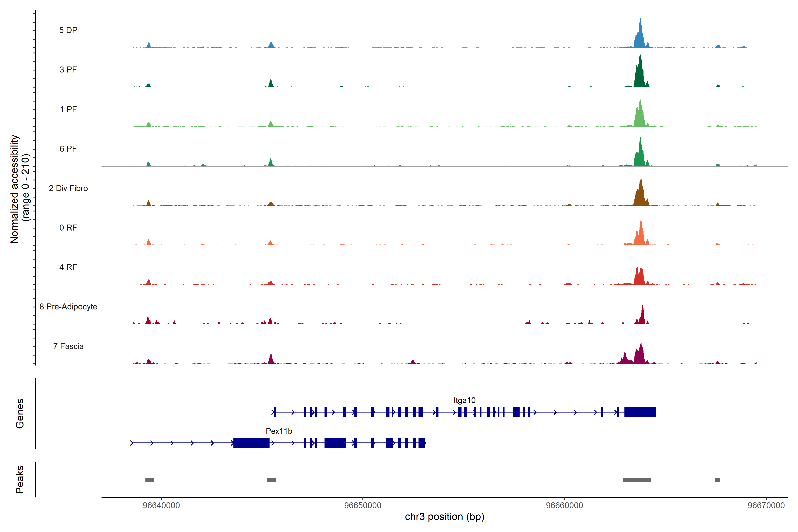Click the 3 PF track label
The width and height of the screenshot is (798, 532).
coord(68,70)
